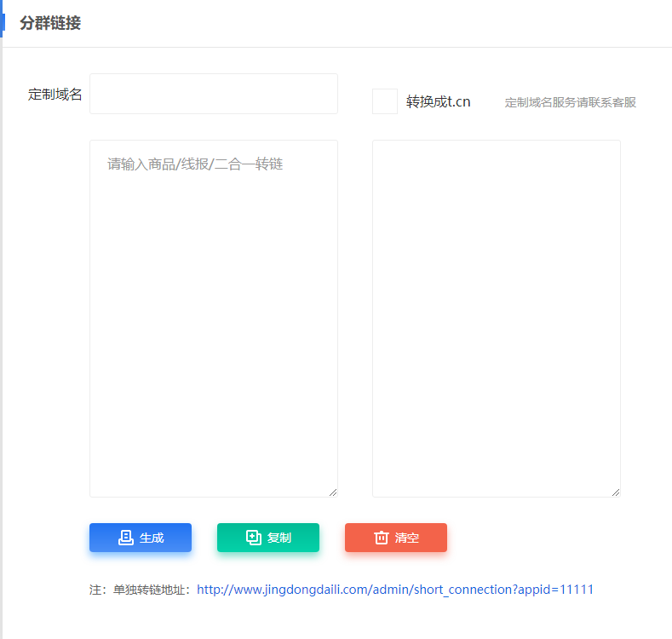Click the 复制 button
672x639 pixels.
point(268,538)
